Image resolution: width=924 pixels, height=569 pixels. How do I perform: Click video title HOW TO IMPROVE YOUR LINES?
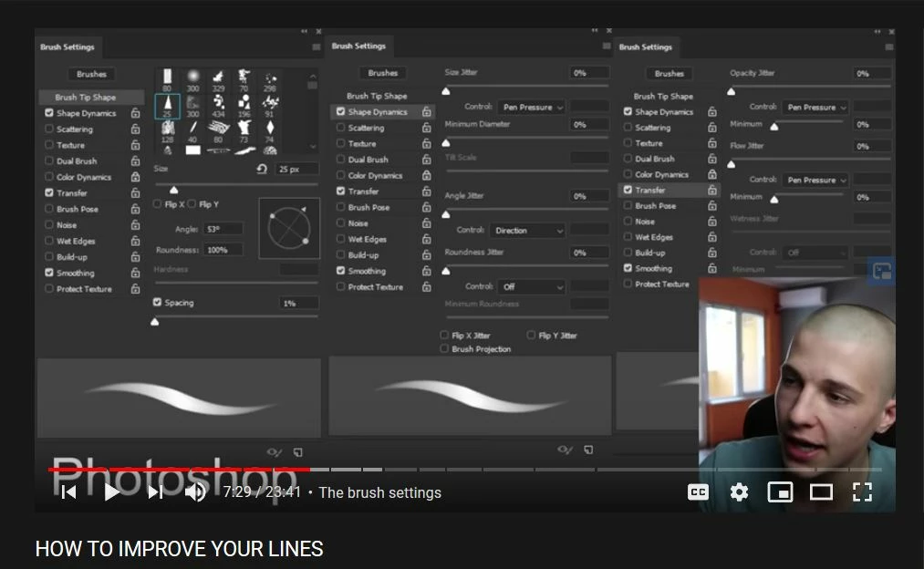click(x=179, y=549)
